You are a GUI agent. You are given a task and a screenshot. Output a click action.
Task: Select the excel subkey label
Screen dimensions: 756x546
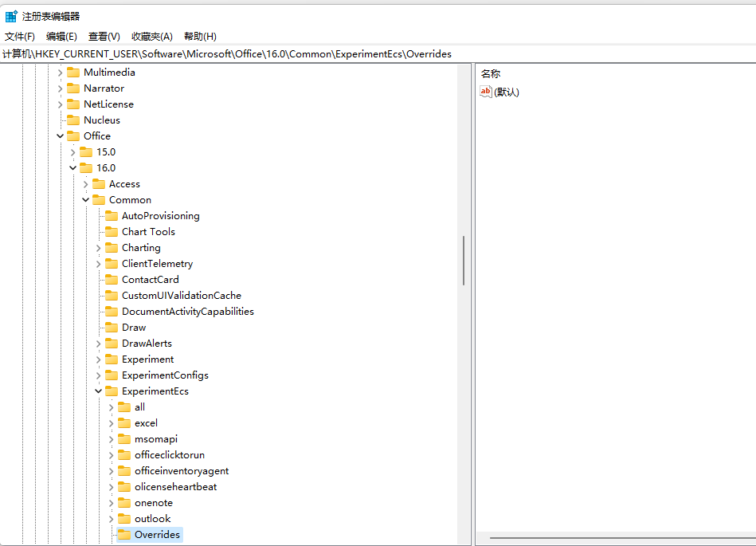click(x=146, y=423)
